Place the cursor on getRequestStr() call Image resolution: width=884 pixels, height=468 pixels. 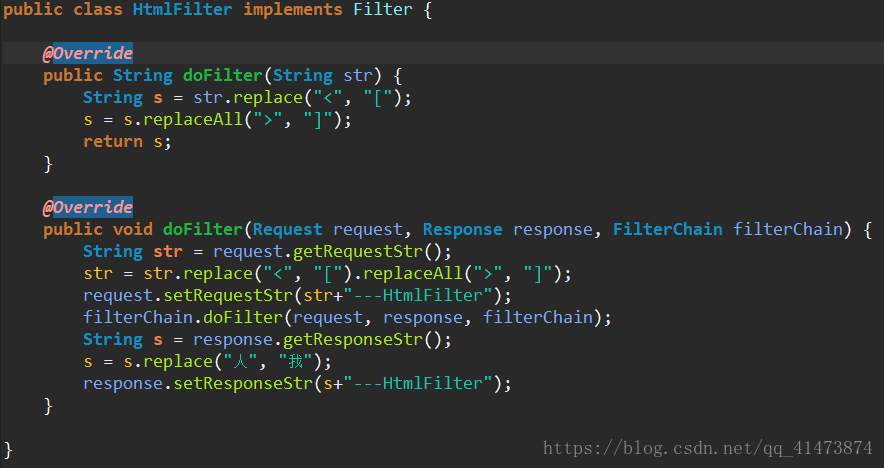(373, 251)
